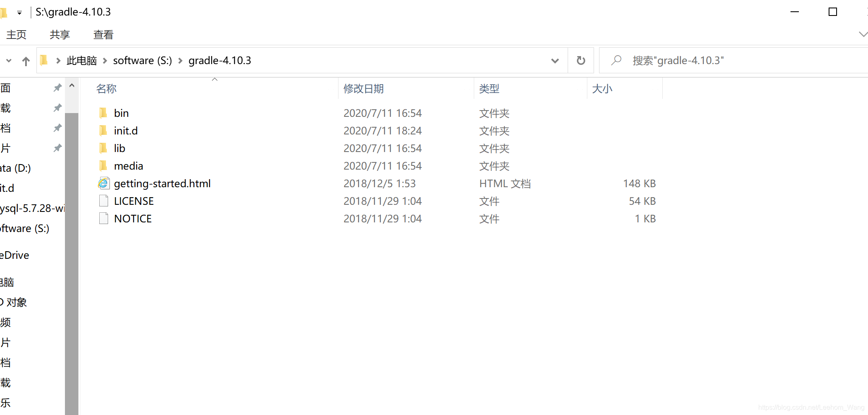Expand address bar history dropdown

(555, 61)
